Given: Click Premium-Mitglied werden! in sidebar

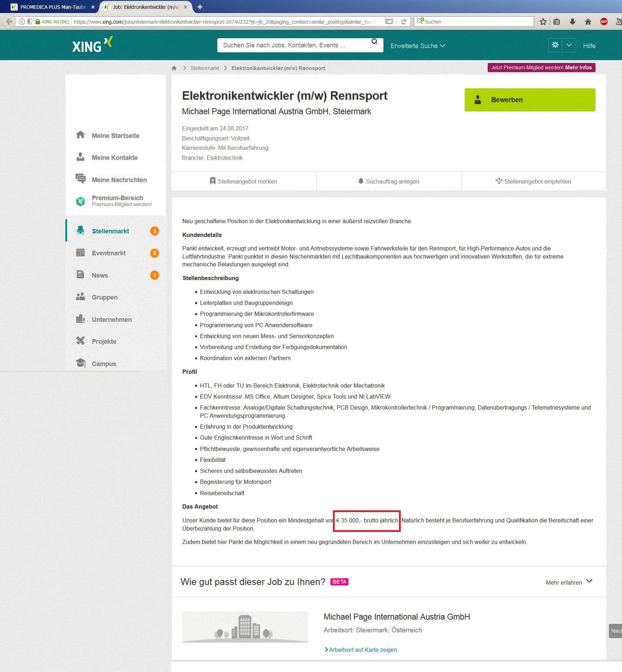Looking at the screenshot, I should click(x=122, y=204).
